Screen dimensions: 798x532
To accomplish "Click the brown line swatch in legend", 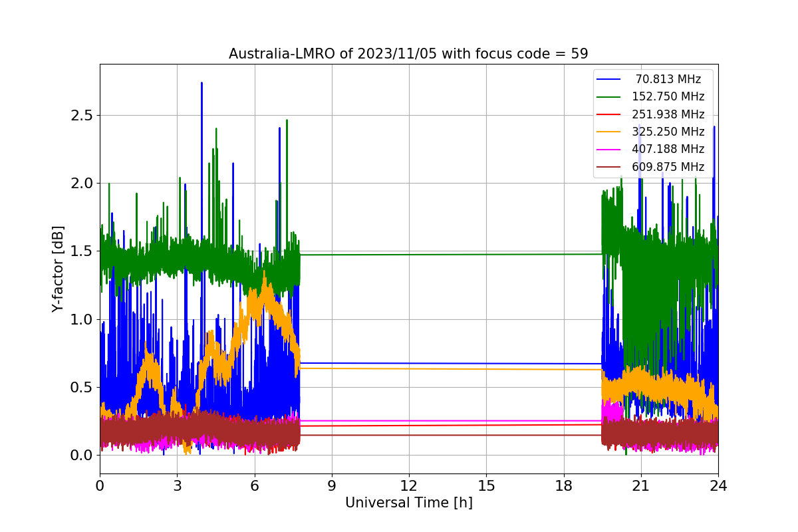I will pyautogui.click(x=609, y=167).
